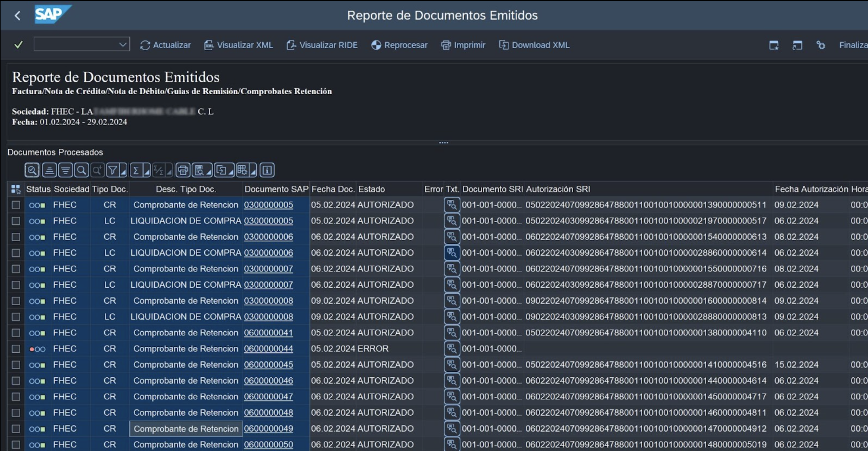Tick the checkbox for the ERROR row 0600000044

pos(16,349)
